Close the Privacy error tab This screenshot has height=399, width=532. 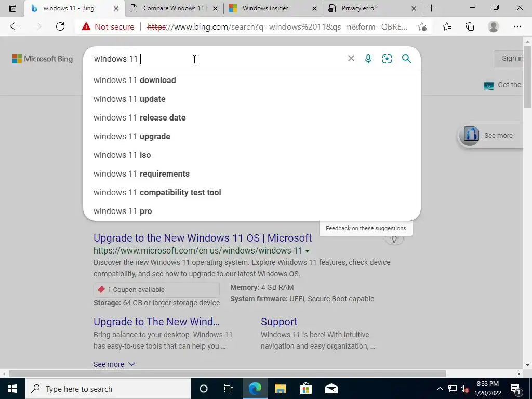coord(414,8)
